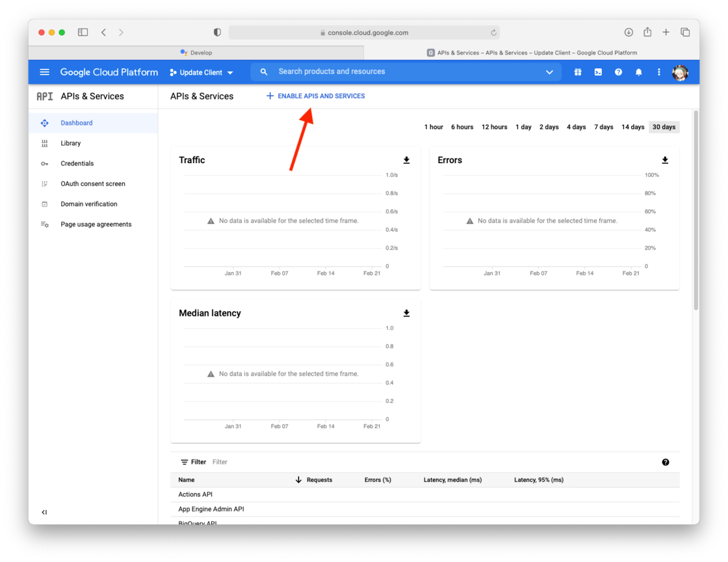
Task: Open the App Engine Admin API row
Action: (x=425, y=509)
